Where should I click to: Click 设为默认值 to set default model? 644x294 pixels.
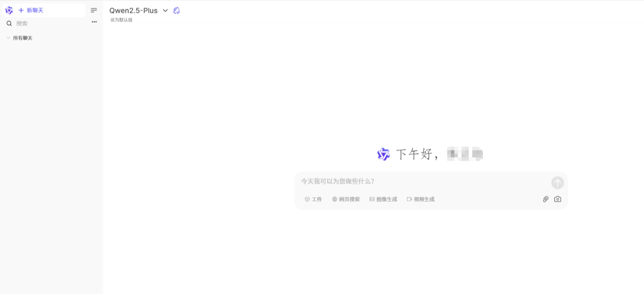[121, 20]
